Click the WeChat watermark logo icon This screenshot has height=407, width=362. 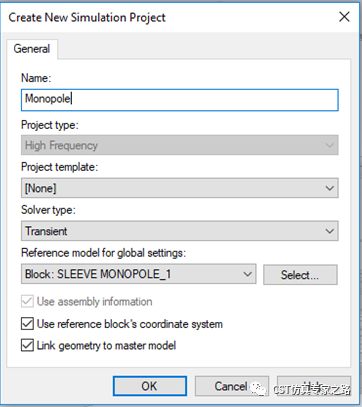pos(259,389)
